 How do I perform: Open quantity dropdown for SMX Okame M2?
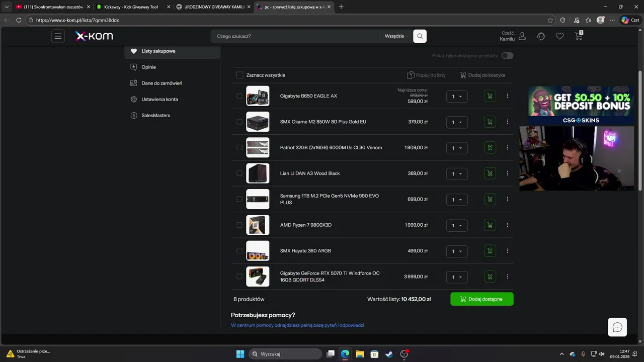(x=457, y=122)
